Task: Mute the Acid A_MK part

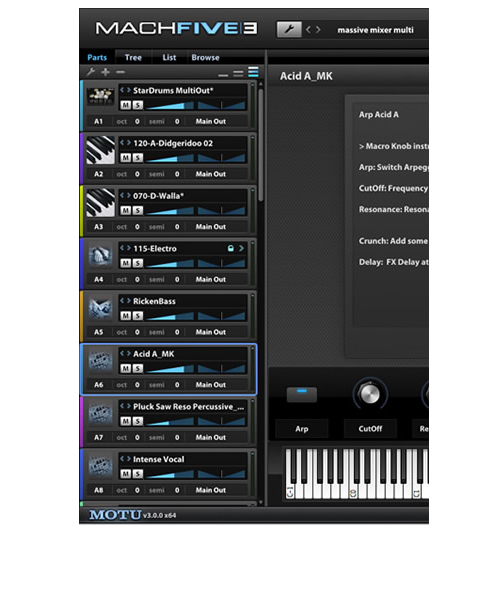Action: point(125,368)
